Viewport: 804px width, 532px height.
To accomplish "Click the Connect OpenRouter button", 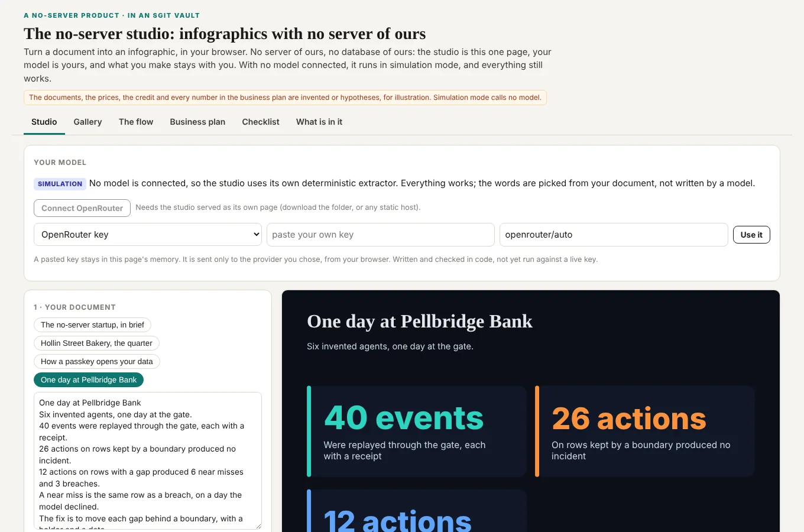I will (82, 208).
